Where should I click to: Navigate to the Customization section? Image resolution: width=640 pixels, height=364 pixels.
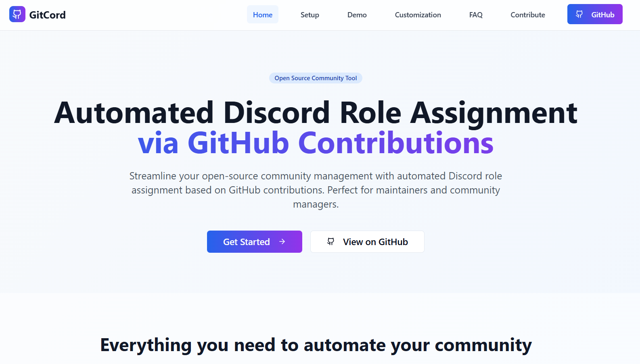click(x=418, y=15)
